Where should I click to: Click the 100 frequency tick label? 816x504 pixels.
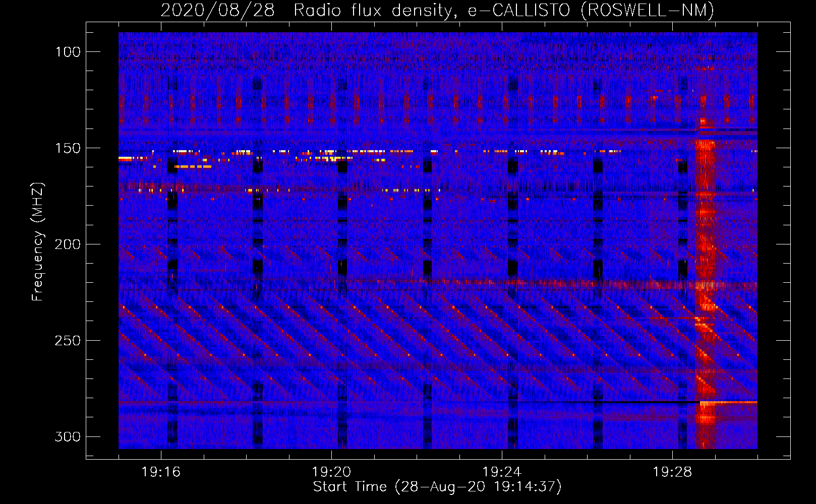pyautogui.click(x=68, y=52)
